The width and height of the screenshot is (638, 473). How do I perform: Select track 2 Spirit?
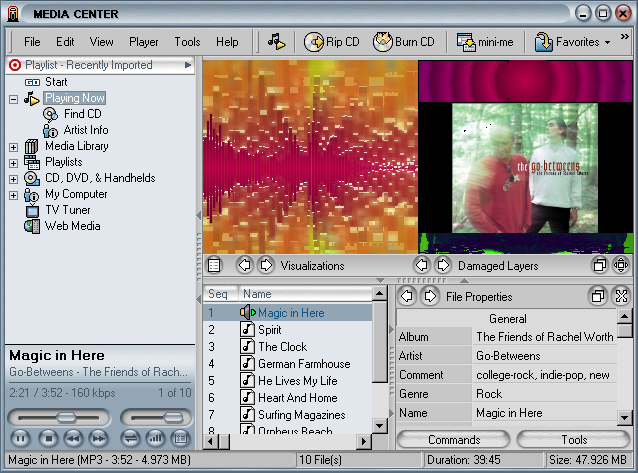(287, 330)
